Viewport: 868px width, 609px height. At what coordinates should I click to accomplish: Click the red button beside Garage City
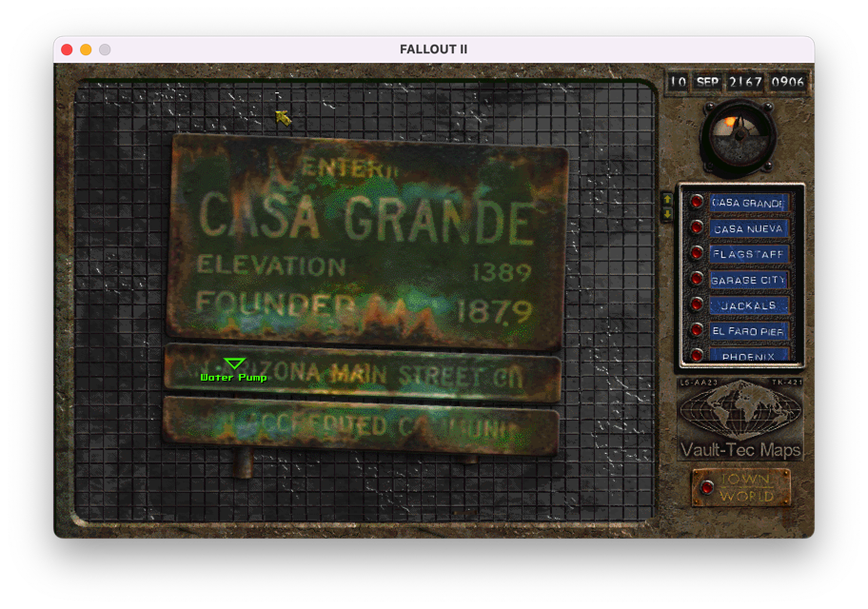[x=697, y=279]
